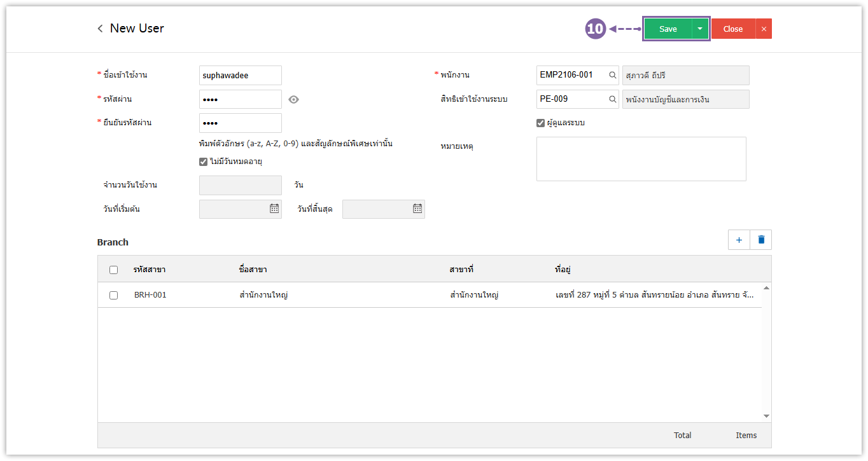Check the select-all checkbox in Branch header
This screenshot has width=868, height=461.
click(x=113, y=270)
